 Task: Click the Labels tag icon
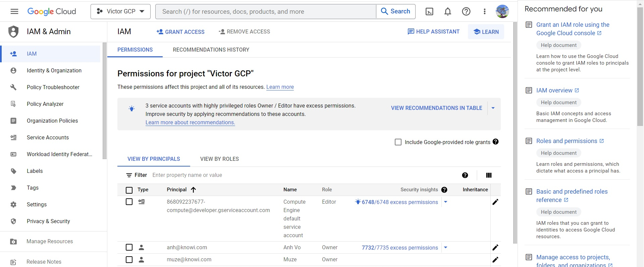coord(13,171)
